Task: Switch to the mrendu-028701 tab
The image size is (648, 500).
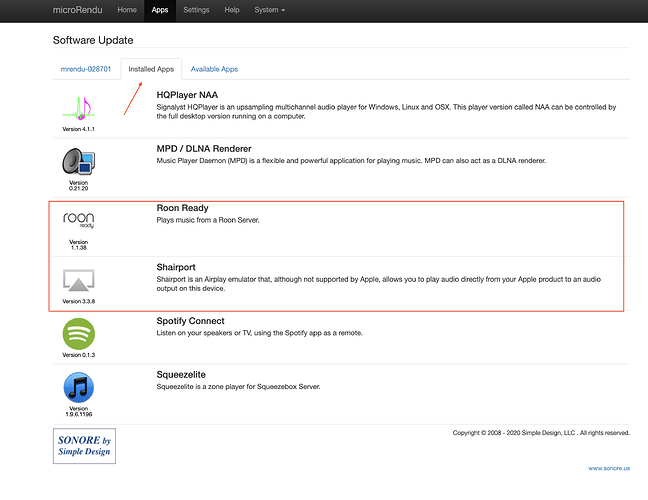Action: pyautogui.click(x=86, y=69)
